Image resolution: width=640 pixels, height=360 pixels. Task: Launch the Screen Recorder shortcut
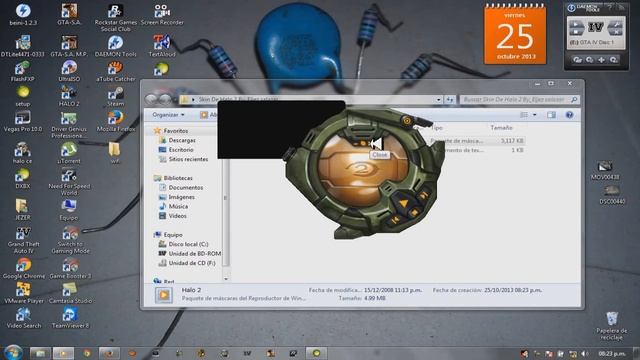pos(162,14)
